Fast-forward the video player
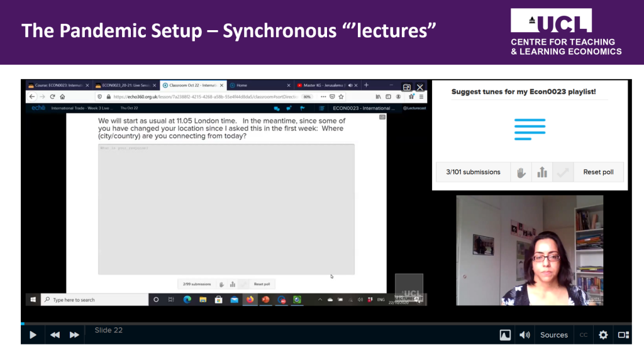 coord(74,335)
